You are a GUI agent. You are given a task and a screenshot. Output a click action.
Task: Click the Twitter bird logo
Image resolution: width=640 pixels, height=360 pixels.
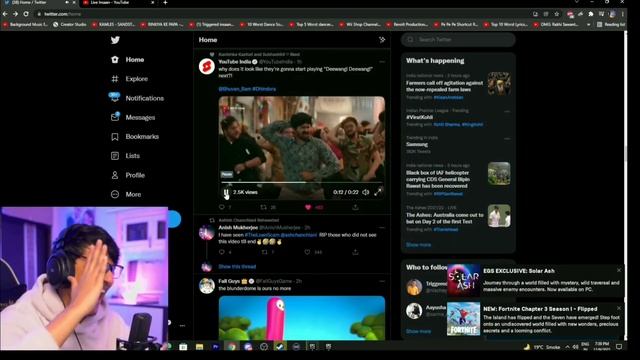(115, 40)
